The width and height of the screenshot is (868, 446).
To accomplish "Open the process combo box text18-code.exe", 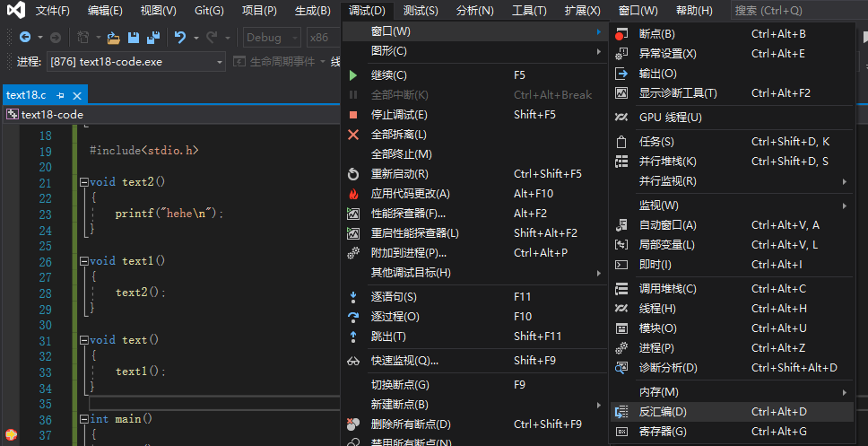I will click(136, 62).
